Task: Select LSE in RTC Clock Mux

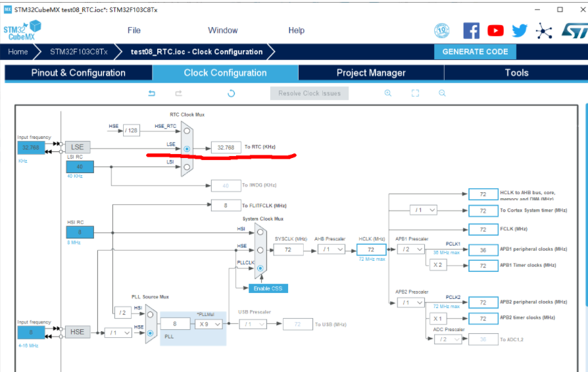Action: (187, 149)
